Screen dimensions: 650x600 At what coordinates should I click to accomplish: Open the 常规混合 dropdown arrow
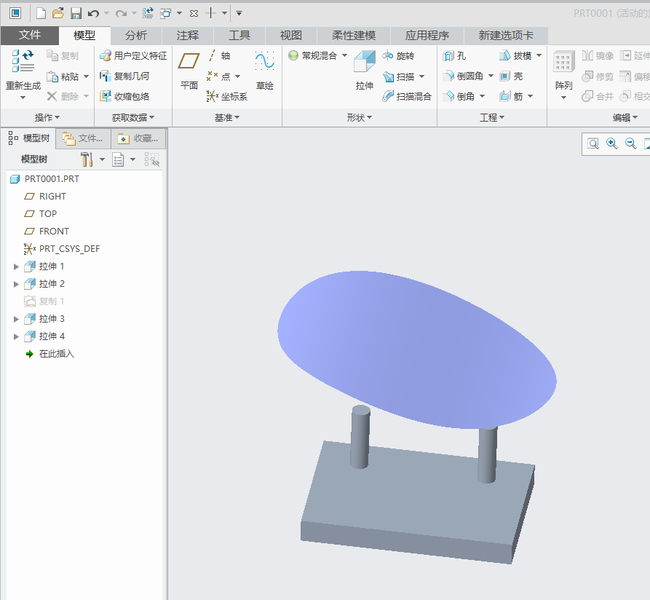pyautogui.click(x=344, y=55)
